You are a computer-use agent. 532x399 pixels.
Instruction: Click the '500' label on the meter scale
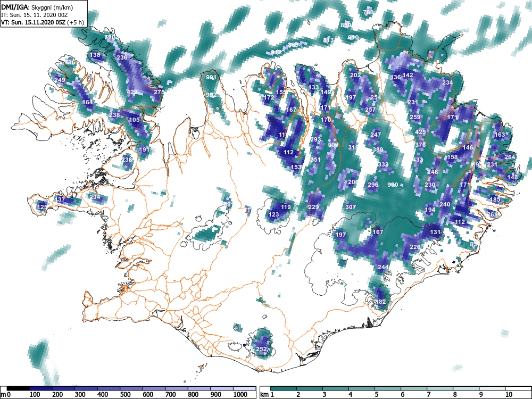coord(125,395)
